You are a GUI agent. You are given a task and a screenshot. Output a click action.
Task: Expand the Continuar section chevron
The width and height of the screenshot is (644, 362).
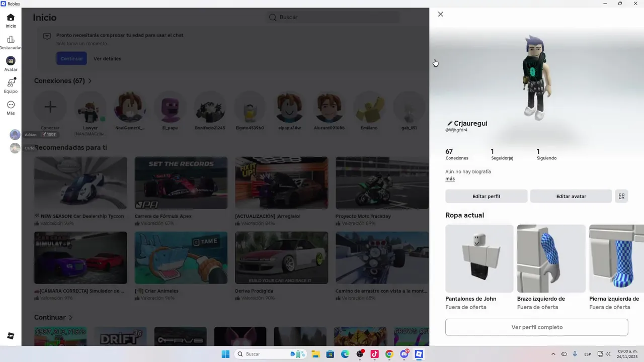70,318
